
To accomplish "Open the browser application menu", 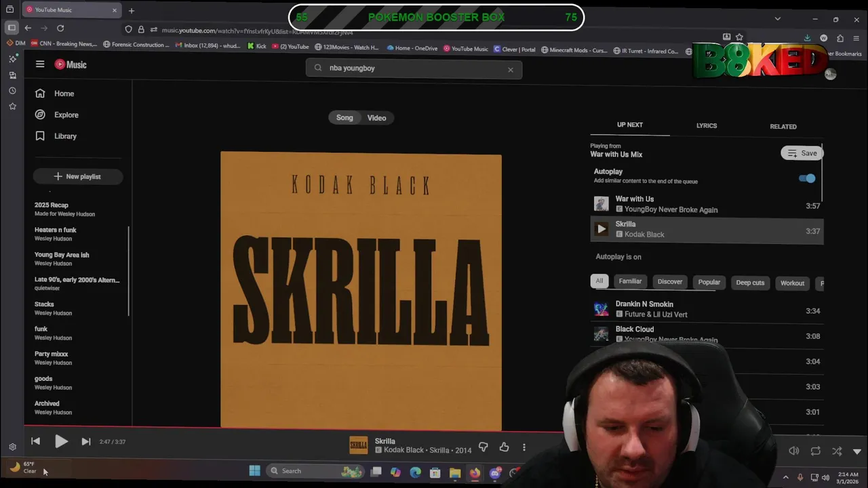I will [857, 38].
